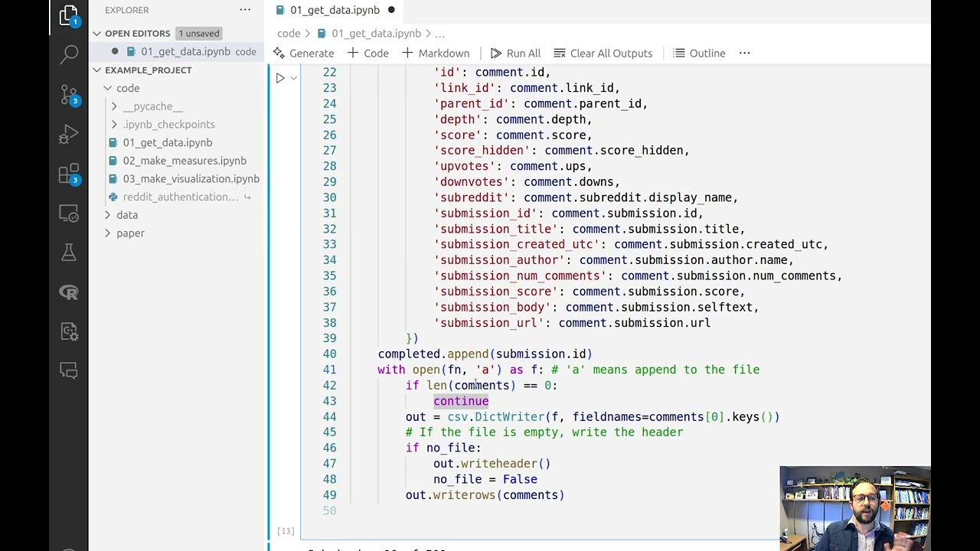Open the Explorer view in activity bar
This screenshot has height=551, width=980.
69,15
